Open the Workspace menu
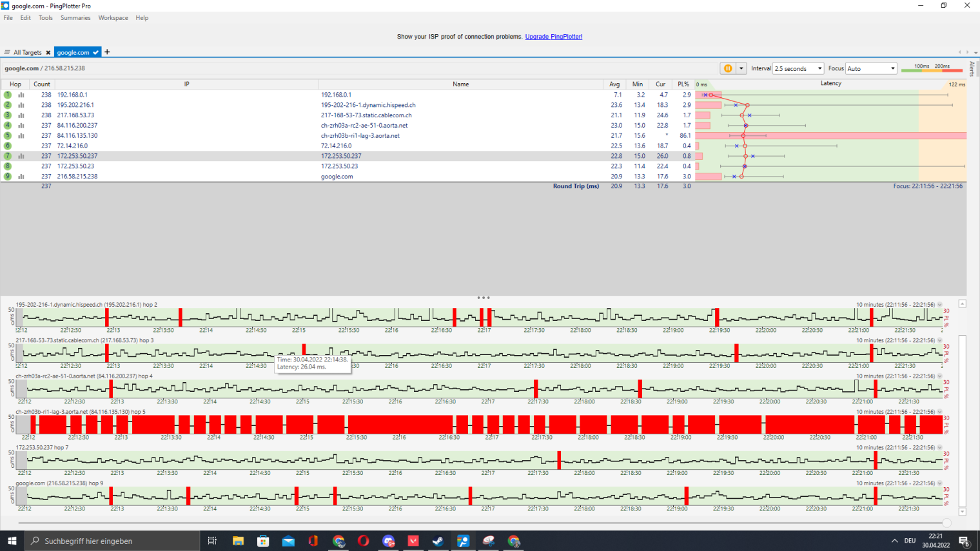 pyautogui.click(x=113, y=18)
